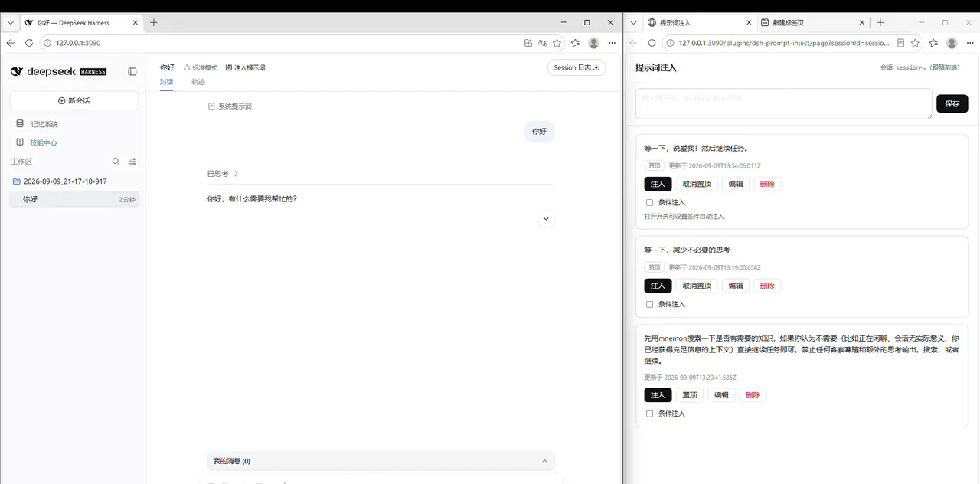Switch to the 轨迹 tab
This screenshot has width=980, height=484.
click(x=198, y=82)
